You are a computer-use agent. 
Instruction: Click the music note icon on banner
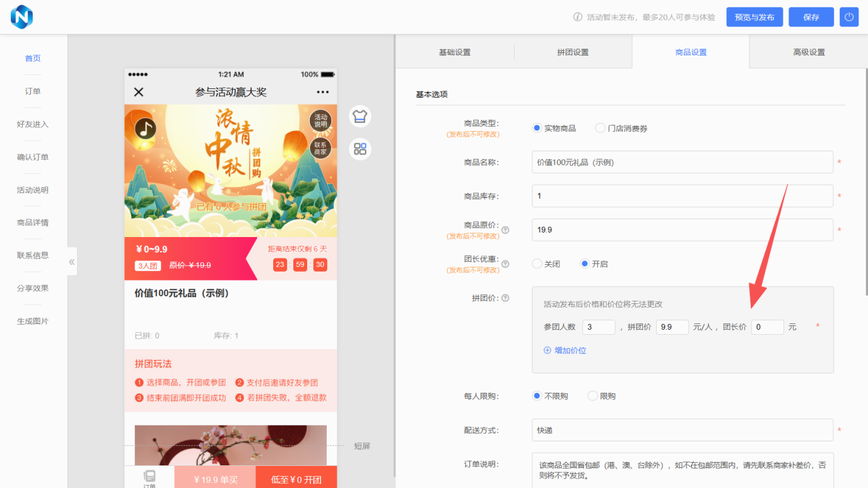tap(146, 129)
